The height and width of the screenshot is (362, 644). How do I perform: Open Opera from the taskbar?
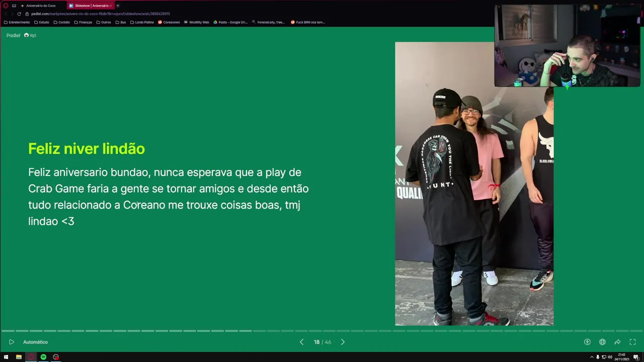coord(31,357)
